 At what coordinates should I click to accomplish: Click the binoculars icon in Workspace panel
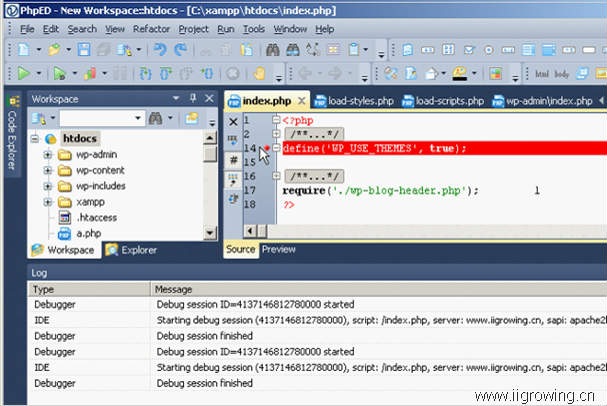155,118
